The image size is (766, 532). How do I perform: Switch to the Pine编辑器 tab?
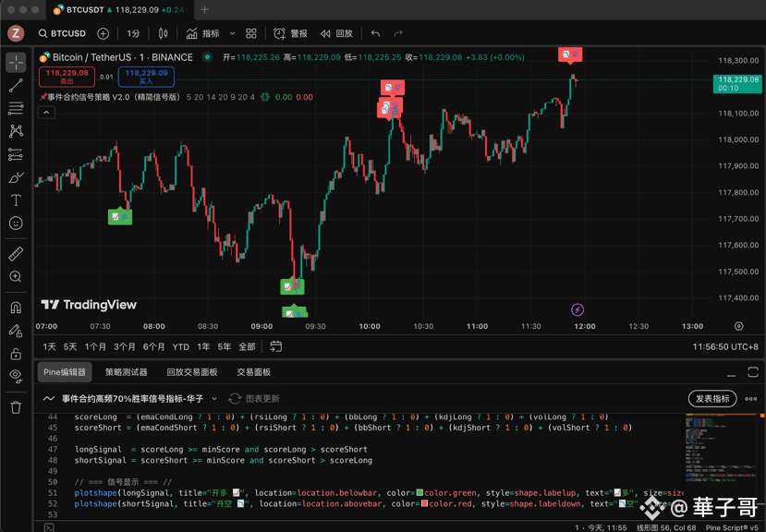pyautogui.click(x=65, y=372)
